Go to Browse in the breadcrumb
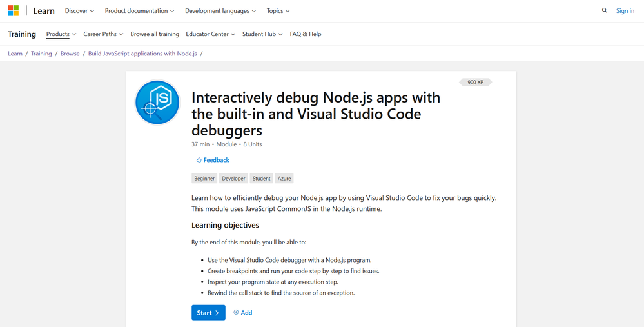The width and height of the screenshot is (644, 327). point(70,54)
